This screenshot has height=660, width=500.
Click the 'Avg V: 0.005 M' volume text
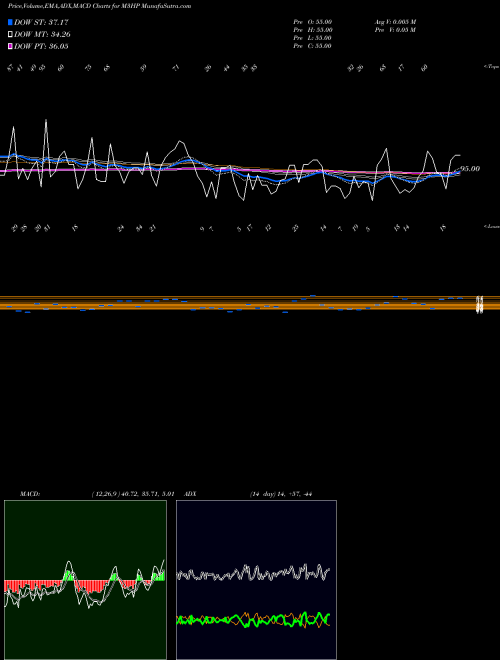(x=395, y=22)
